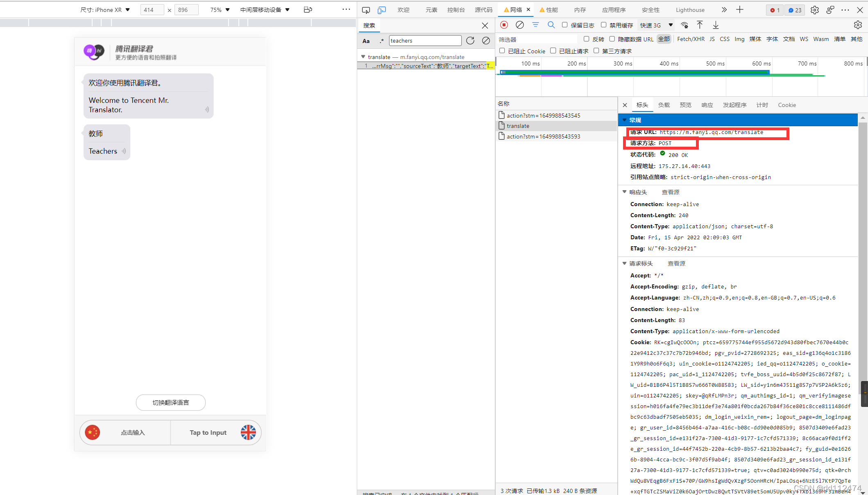Click the network search magnifier icon
Image resolution: width=868 pixels, height=495 pixels.
tap(551, 25)
